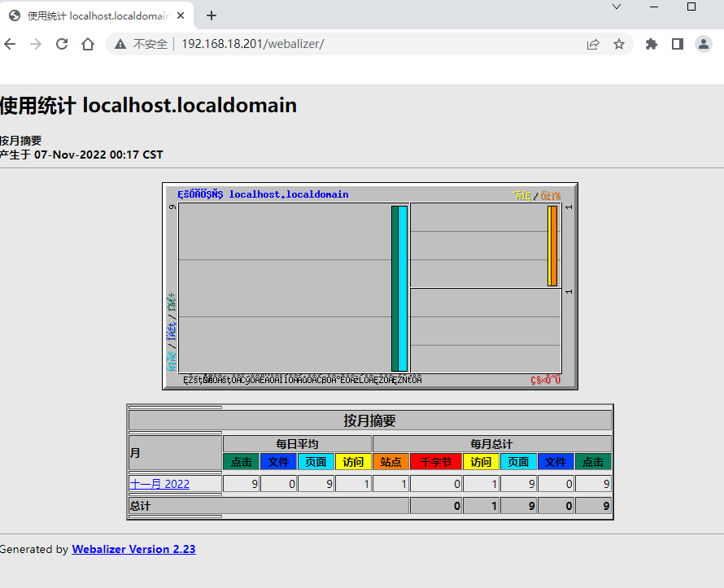Click the red 千字节 colored cell
The width and height of the screenshot is (724, 588).
point(438,461)
